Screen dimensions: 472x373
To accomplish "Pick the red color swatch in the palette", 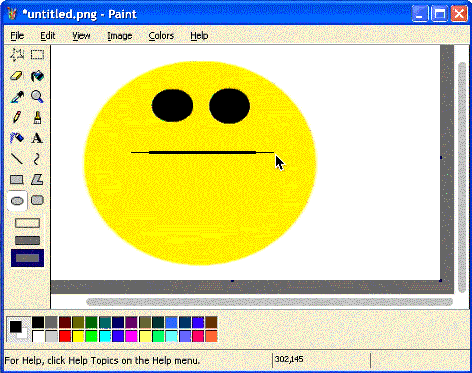I will 65,336.
